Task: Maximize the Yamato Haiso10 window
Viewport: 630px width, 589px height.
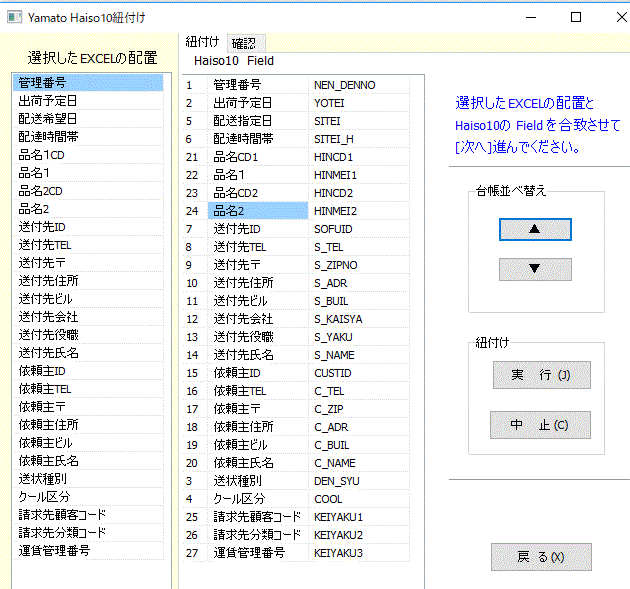Action: pos(576,17)
